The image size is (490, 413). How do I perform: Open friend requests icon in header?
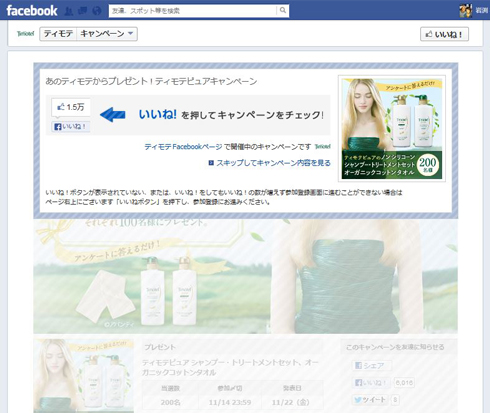(x=69, y=11)
